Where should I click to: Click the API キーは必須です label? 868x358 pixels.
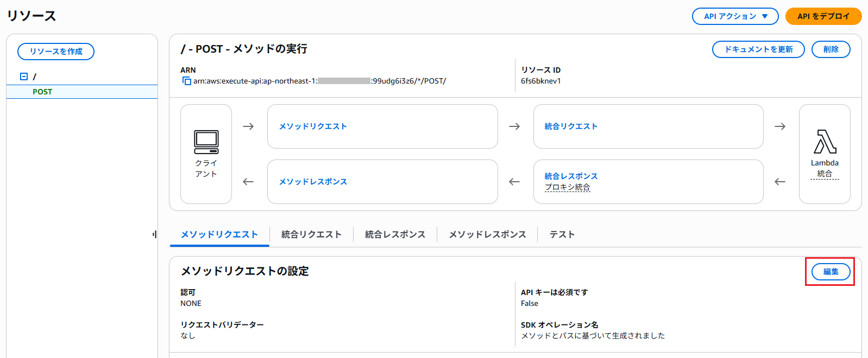pos(554,292)
